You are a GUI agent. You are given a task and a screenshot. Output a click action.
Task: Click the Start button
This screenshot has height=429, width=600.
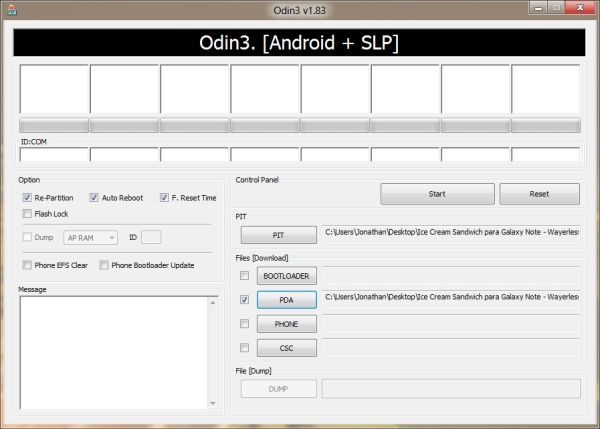[437, 194]
